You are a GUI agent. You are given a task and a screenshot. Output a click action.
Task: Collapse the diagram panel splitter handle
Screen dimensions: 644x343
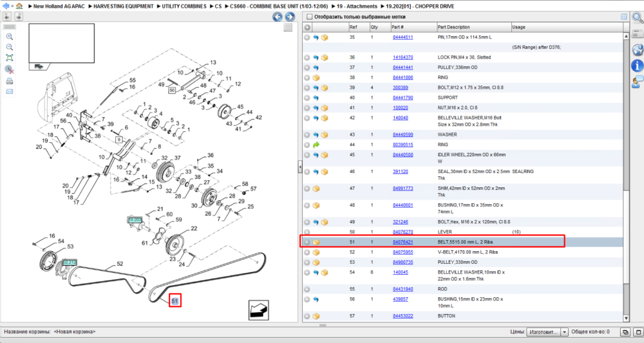point(300,167)
